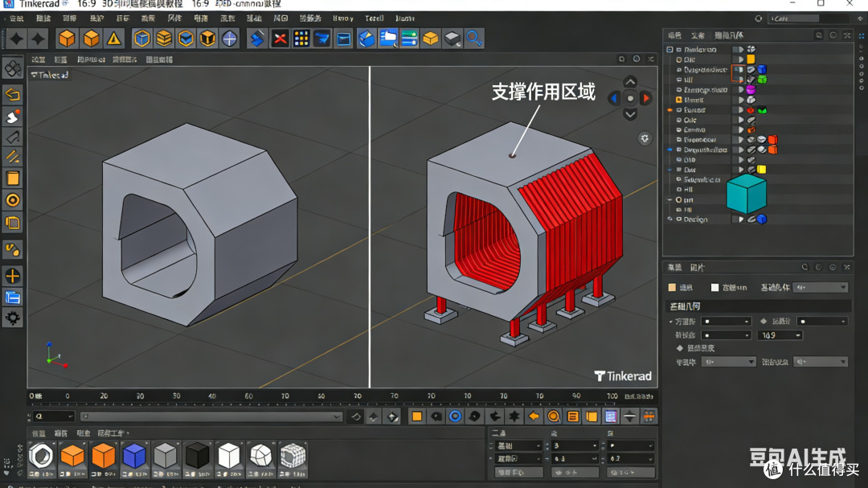Open the bottom-left dropdown in attributes panel
This screenshot has width=868, height=488.
(728, 362)
